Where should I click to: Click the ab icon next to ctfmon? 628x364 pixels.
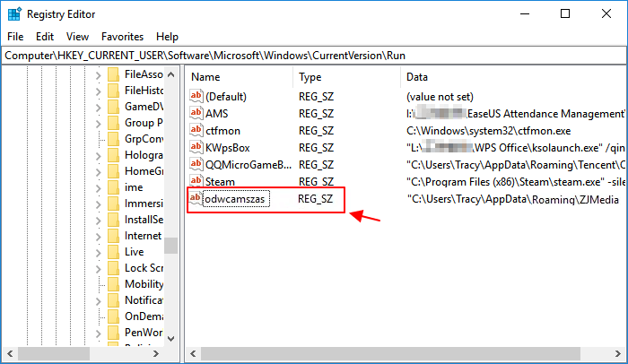click(x=196, y=130)
